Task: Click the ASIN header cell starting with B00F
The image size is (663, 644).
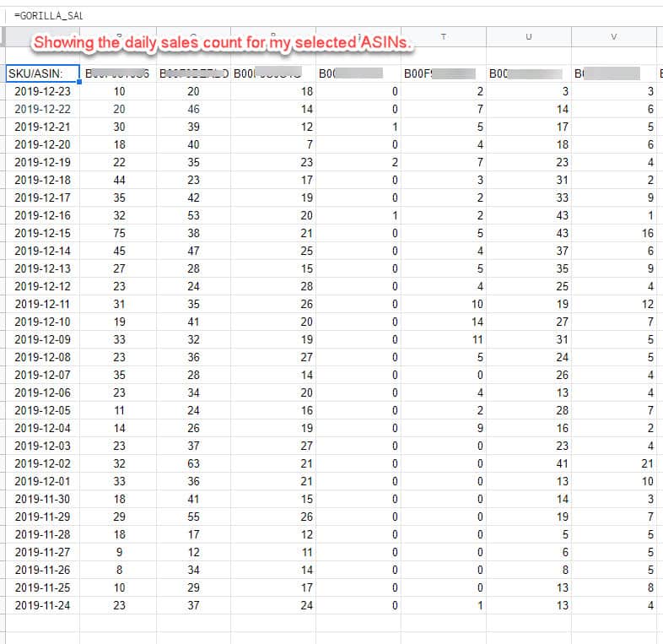Action: (444, 73)
